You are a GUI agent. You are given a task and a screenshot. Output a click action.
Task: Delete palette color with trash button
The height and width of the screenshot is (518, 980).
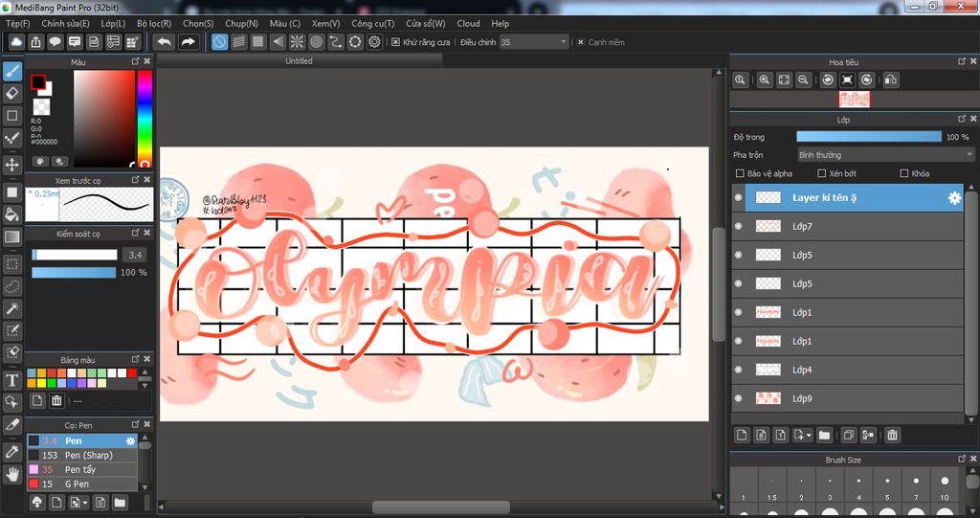(x=56, y=400)
